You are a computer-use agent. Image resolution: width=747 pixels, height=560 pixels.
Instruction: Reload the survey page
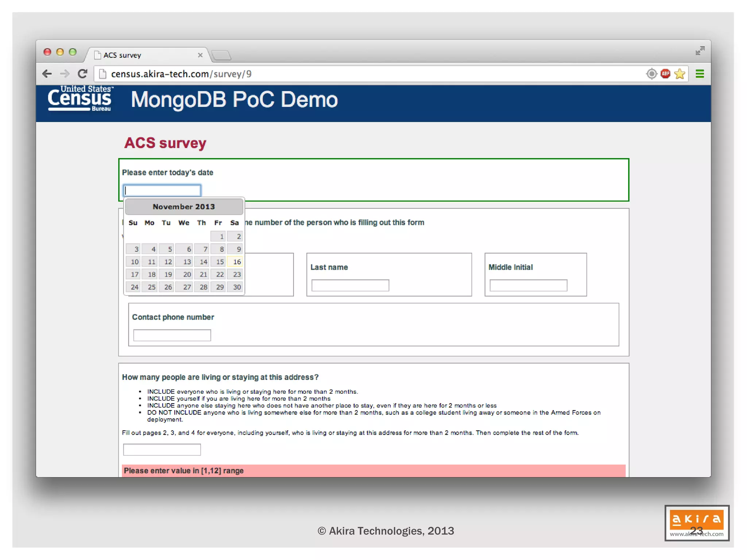click(x=83, y=74)
